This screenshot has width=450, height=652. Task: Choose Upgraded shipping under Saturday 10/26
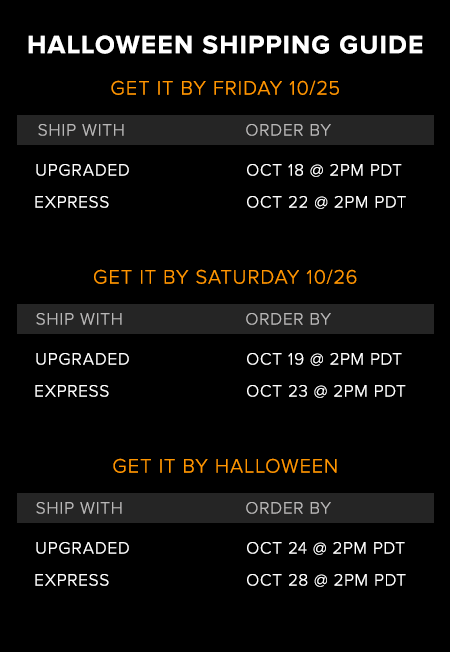click(x=82, y=359)
